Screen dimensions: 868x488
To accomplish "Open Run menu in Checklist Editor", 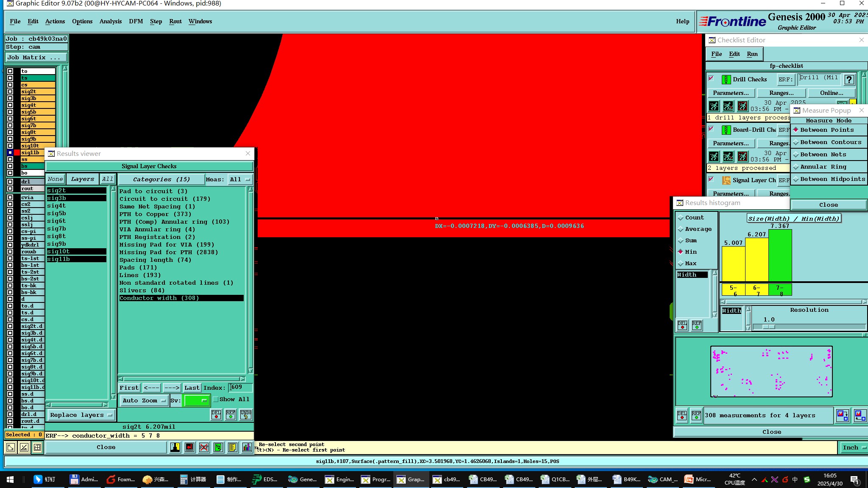I will (x=752, y=54).
